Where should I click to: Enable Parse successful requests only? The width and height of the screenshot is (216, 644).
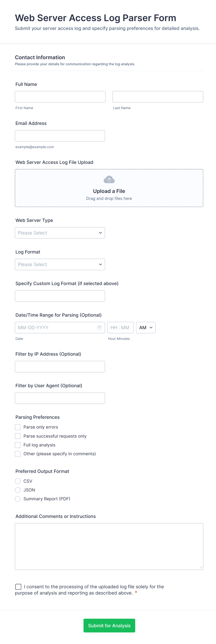tap(18, 436)
